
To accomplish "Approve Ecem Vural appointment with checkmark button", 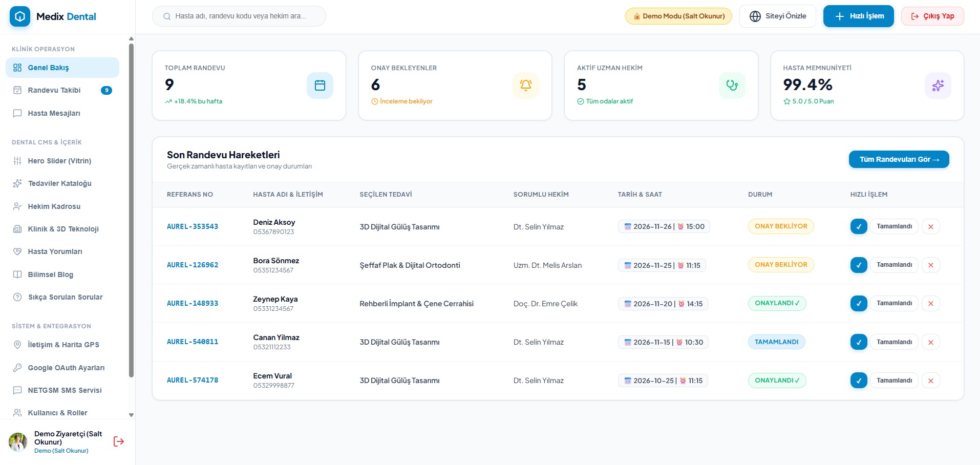I will pos(859,381).
